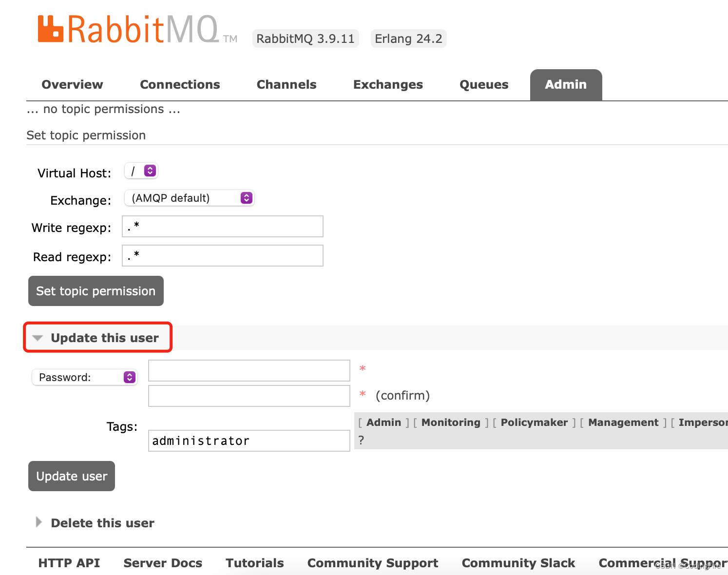
Task: Click the RabbitMQ 3.9.11 version badge
Action: (306, 38)
